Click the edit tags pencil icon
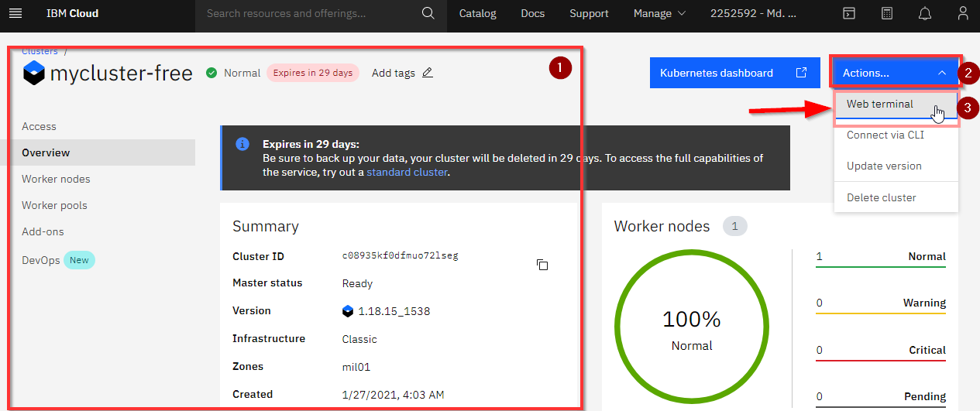The height and width of the screenshot is (411, 980). (x=428, y=73)
